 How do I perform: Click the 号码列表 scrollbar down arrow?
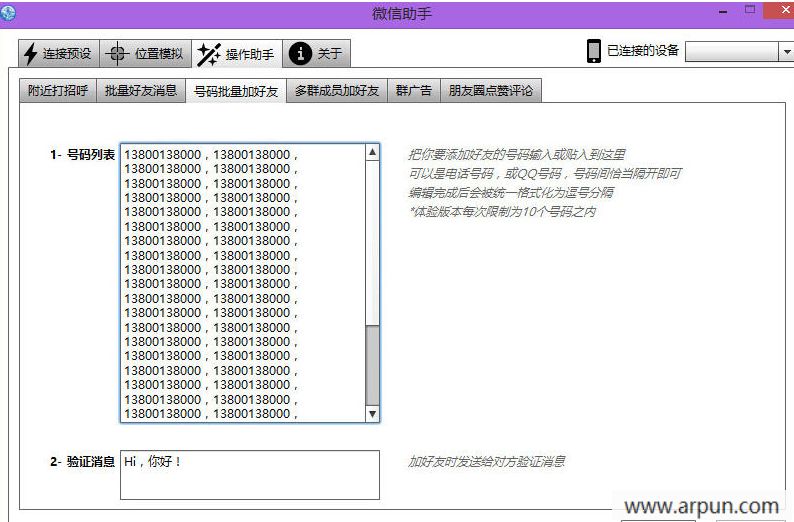click(x=372, y=414)
